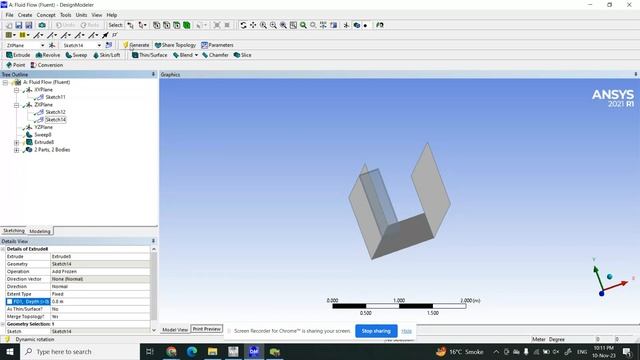Collapse the ZXPlane tree node
Screen dimensions: 640x360
click(x=16, y=105)
